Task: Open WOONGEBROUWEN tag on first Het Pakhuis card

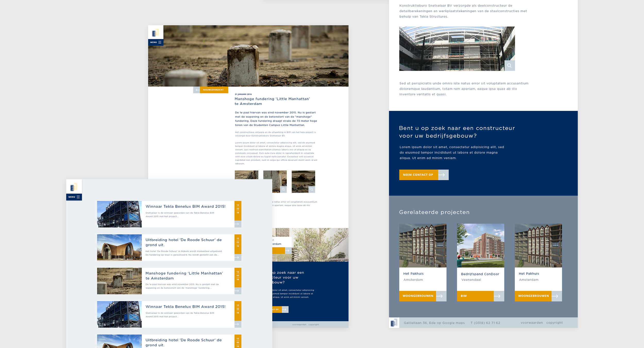Action: (x=418, y=296)
